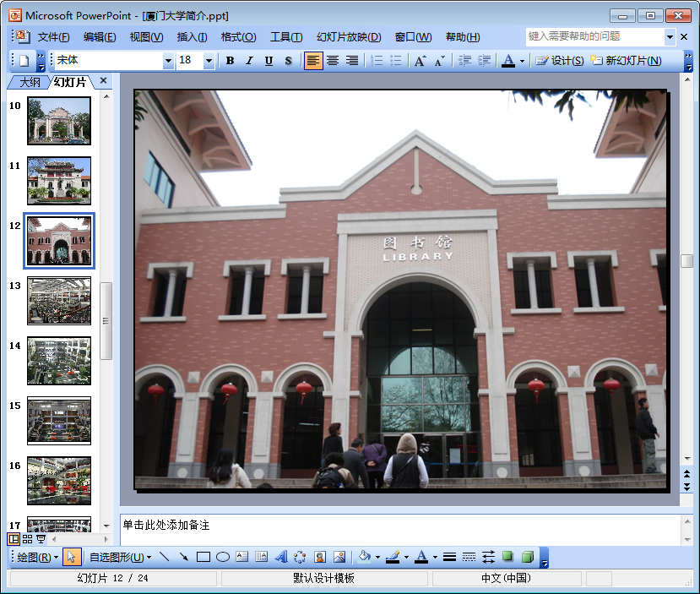Select slide 15 thumbnail

[x=59, y=421]
